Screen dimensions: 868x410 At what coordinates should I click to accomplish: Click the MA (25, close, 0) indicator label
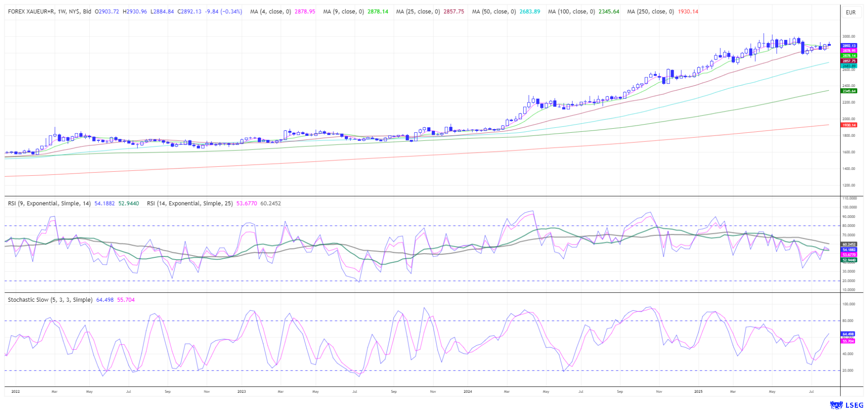pos(418,11)
